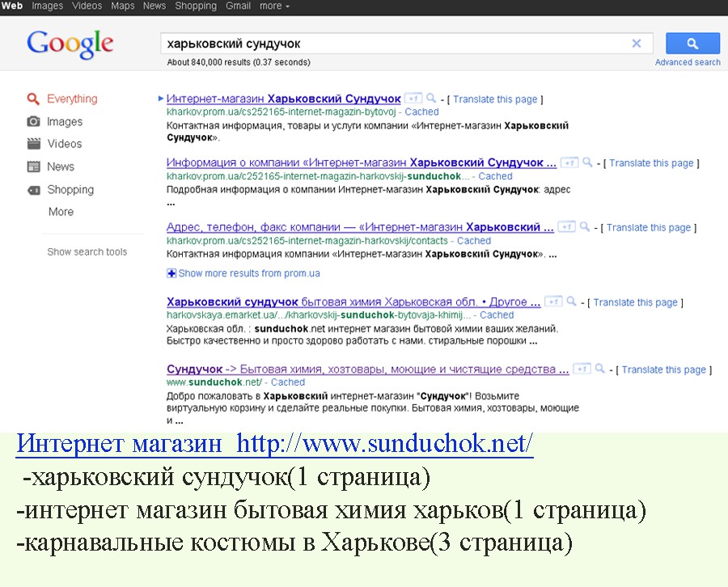This screenshot has height=587, width=728.
Task: Preview first result with magnifier icon
Action: click(x=431, y=98)
